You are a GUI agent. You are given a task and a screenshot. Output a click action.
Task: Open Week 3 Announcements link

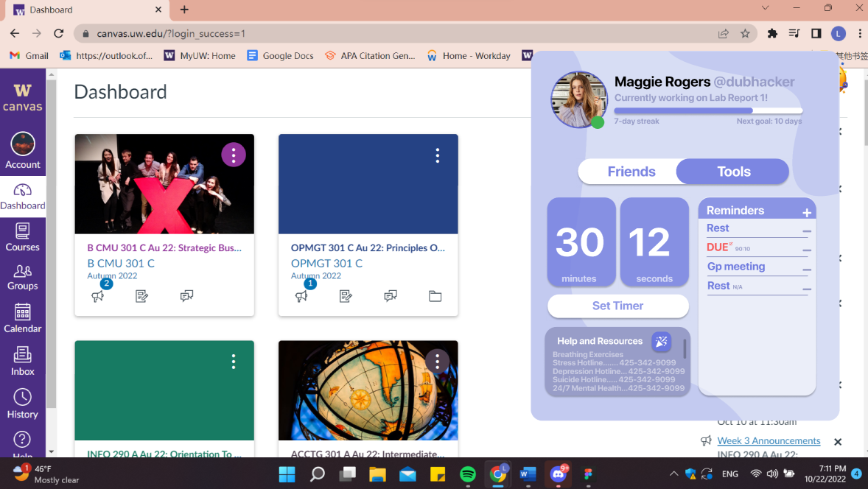click(769, 441)
